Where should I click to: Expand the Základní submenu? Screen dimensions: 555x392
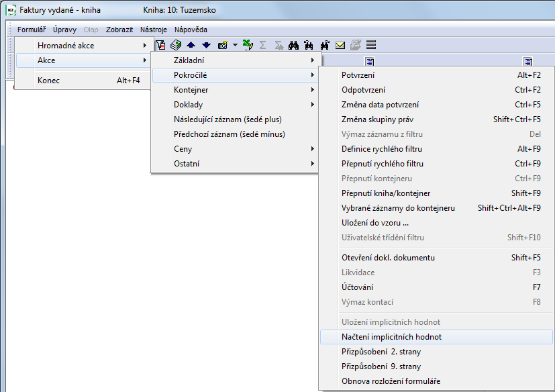(x=236, y=60)
